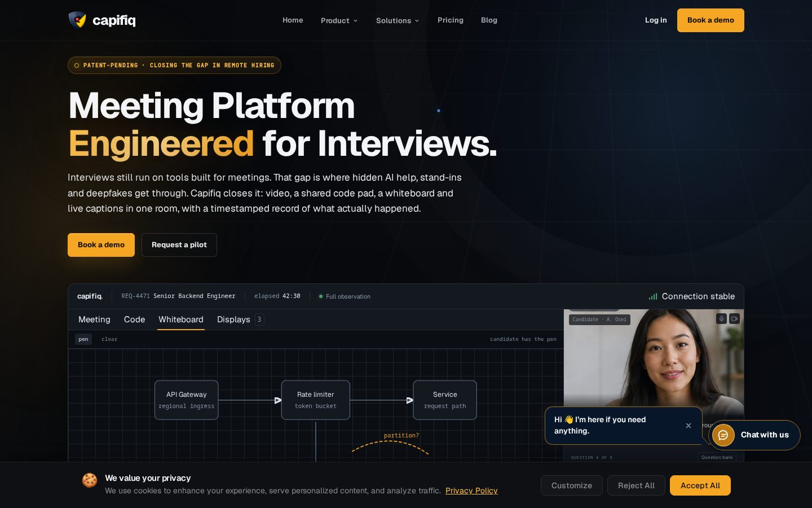Click the candidate microphone icon
The height and width of the screenshot is (508, 812).
pyautogui.click(x=721, y=319)
